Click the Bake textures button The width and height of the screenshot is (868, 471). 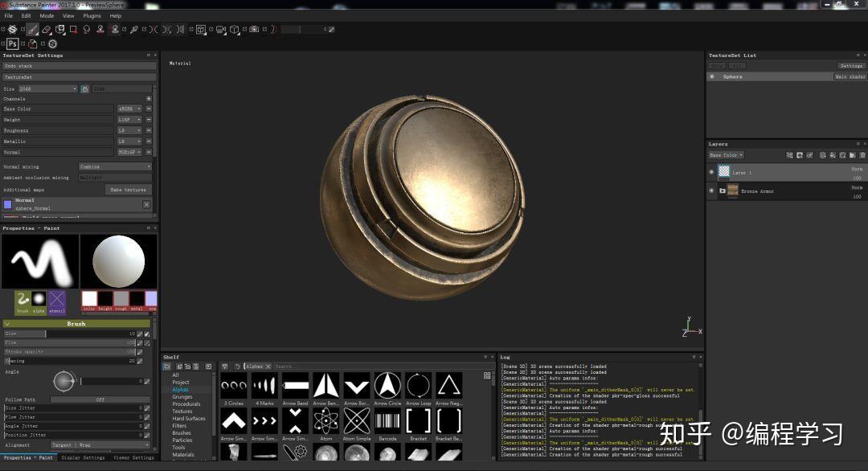pyautogui.click(x=128, y=190)
